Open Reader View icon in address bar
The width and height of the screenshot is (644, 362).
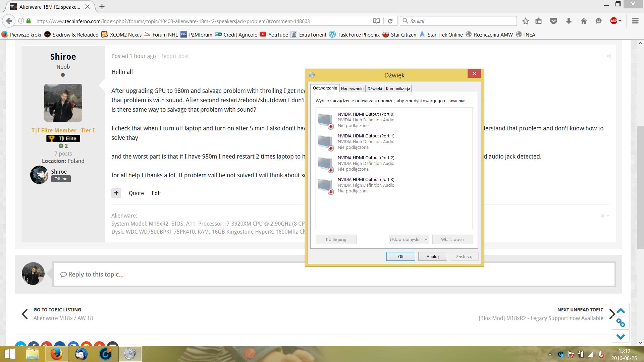point(377,21)
